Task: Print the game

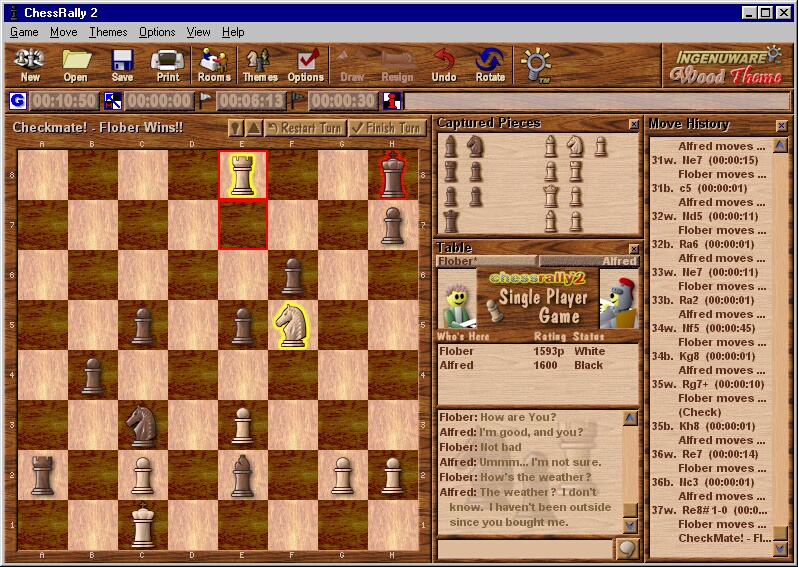Action: [x=167, y=65]
